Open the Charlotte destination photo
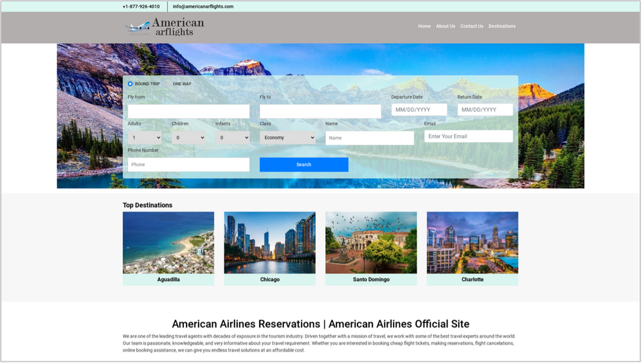 [473, 243]
